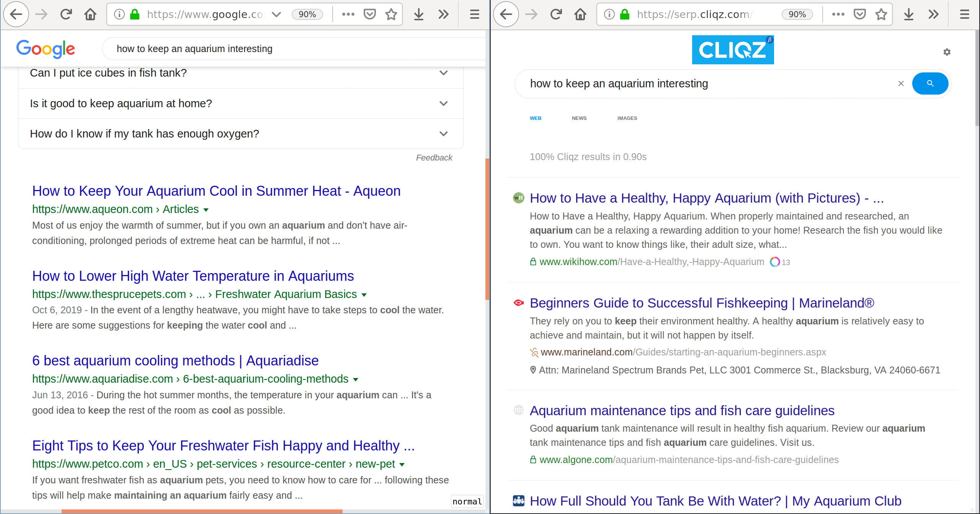Clear the Cliqz search box with the X
The image size is (980, 514).
click(x=901, y=83)
